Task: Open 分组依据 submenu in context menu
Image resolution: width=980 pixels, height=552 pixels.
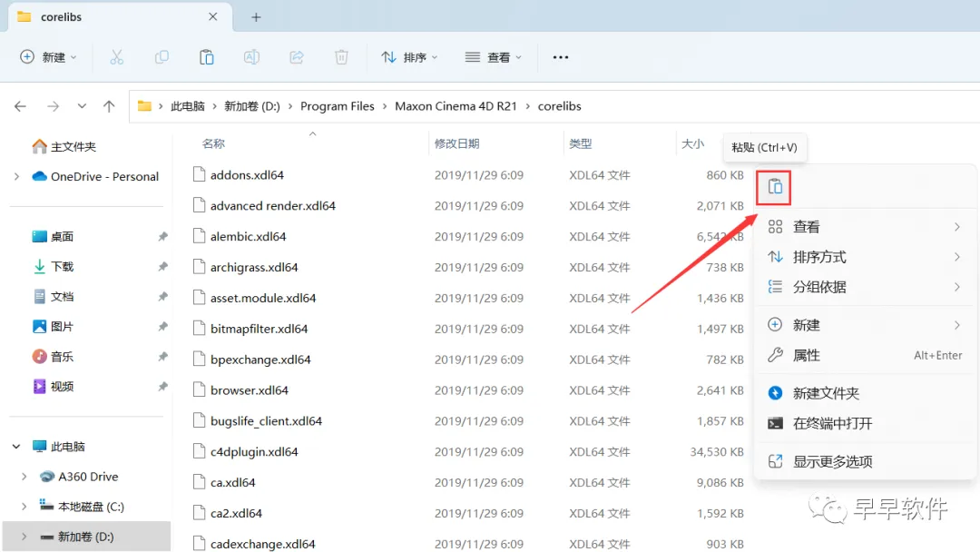Action: 865,287
